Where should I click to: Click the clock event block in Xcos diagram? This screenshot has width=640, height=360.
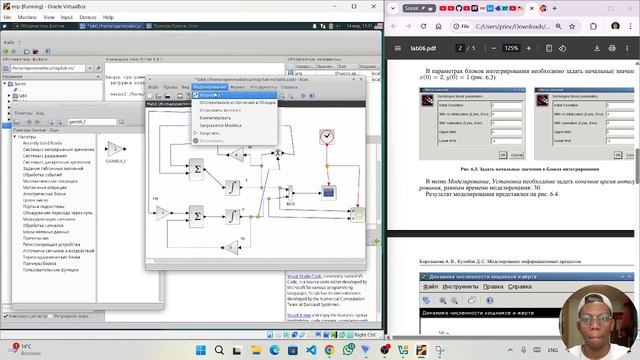[327, 136]
